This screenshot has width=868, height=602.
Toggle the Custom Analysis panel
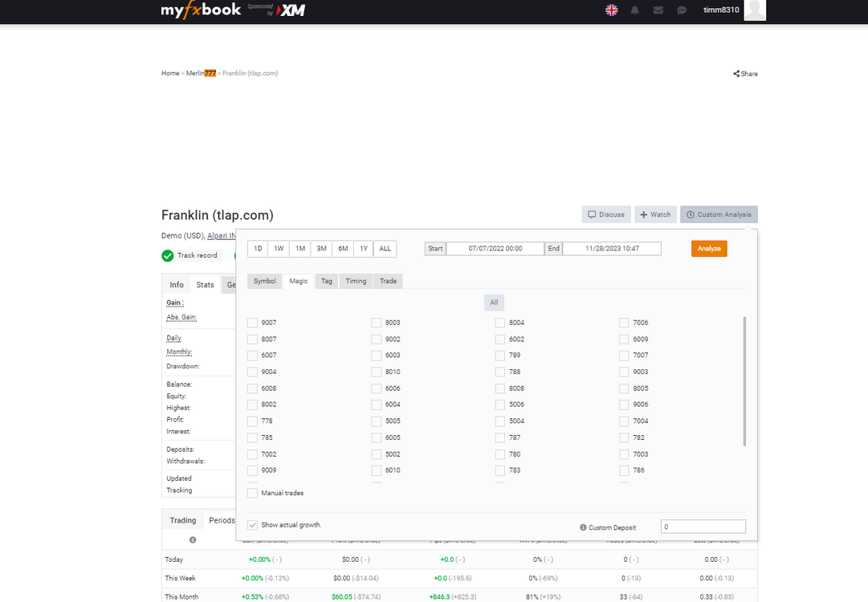(719, 214)
